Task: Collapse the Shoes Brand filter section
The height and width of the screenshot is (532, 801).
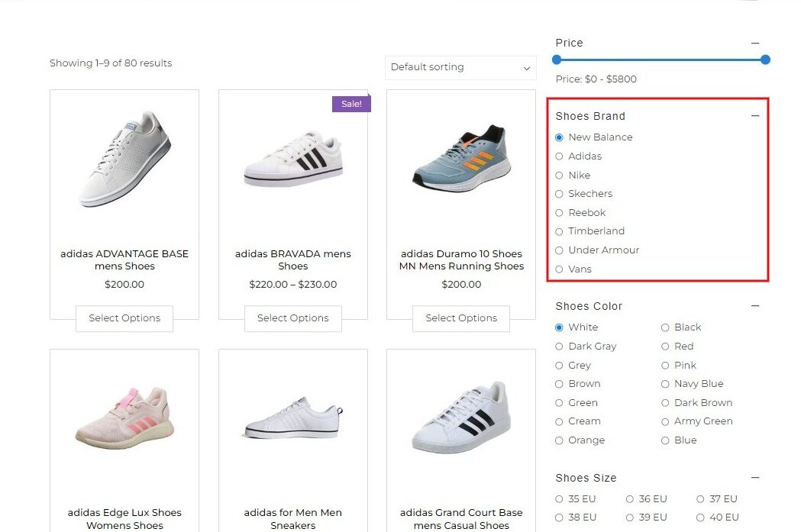Action: click(x=755, y=116)
